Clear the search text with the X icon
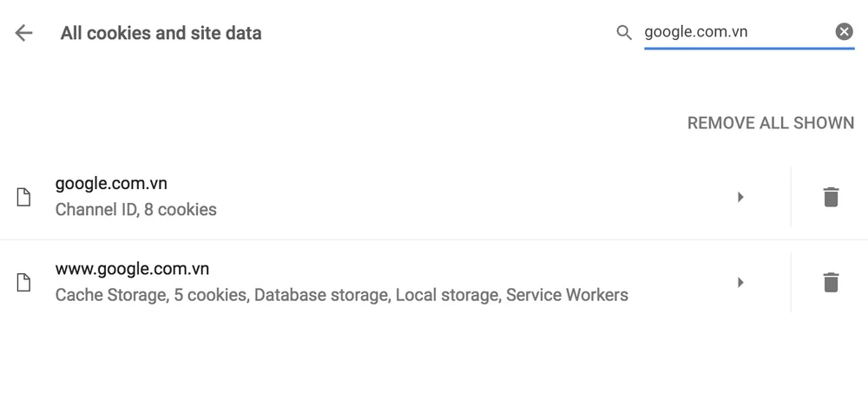Viewport: 868px width, 419px height. tap(844, 32)
